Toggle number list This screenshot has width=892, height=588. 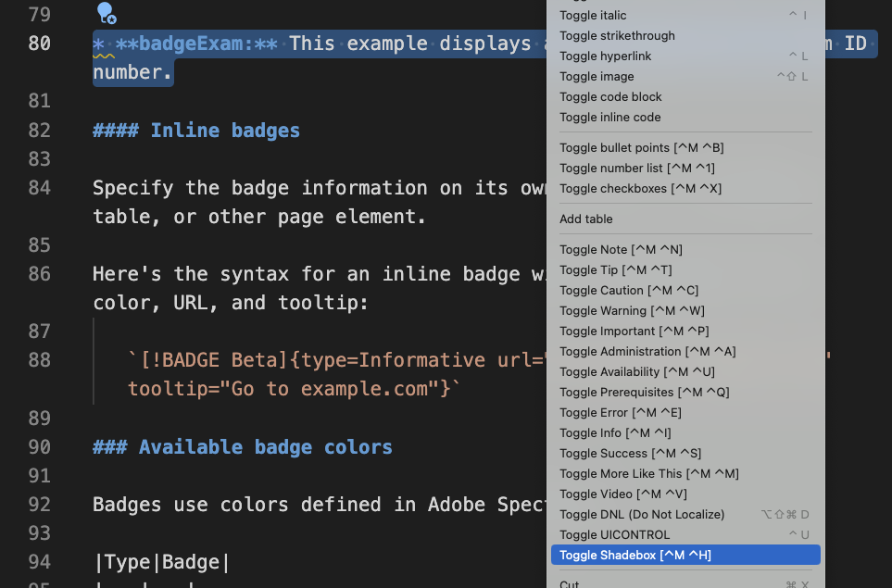(x=639, y=168)
